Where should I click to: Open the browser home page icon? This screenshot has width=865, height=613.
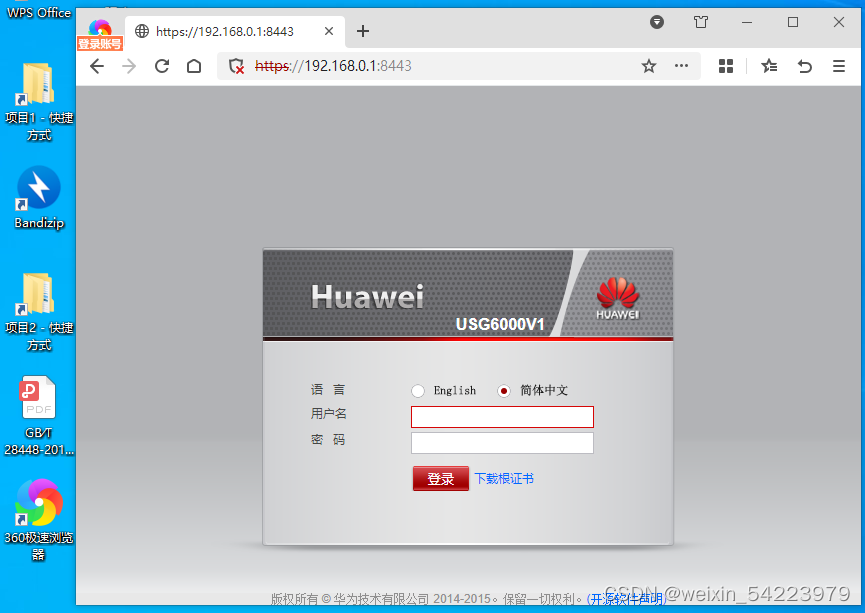pyautogui.click(x=194, y=66)
